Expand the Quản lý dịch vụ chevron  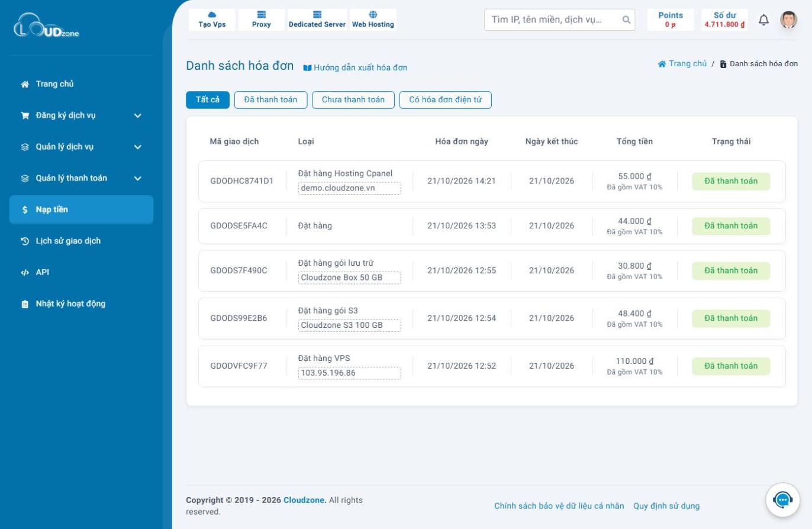click(138, 147)
